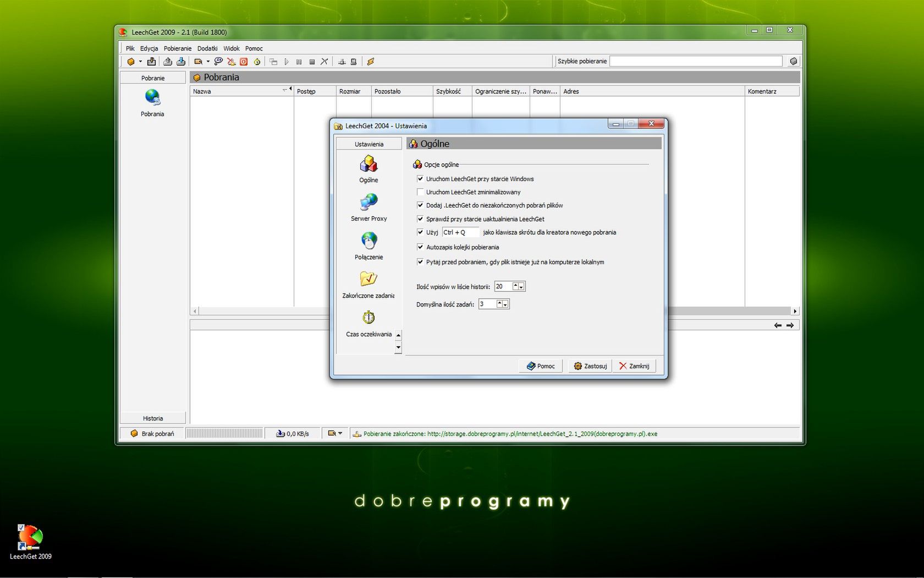Click the crossed-out red toolbar icon
This screenshot has width=924, height=578.
(x=232, y=62)
